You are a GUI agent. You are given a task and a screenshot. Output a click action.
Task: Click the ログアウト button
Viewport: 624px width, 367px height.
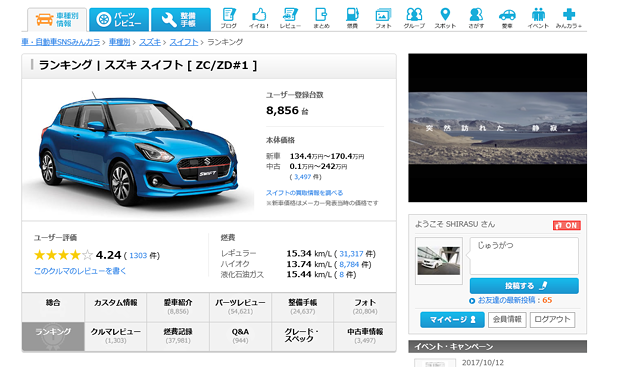click(552, 320)
